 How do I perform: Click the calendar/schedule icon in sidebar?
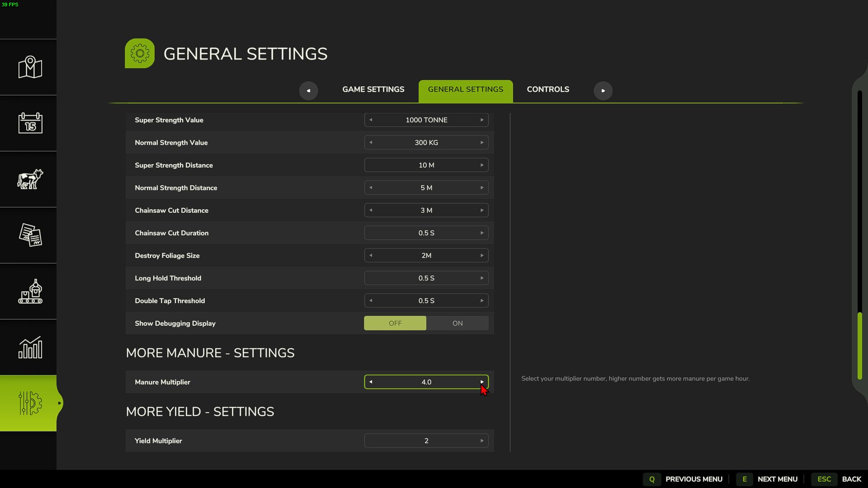[30, 123]
